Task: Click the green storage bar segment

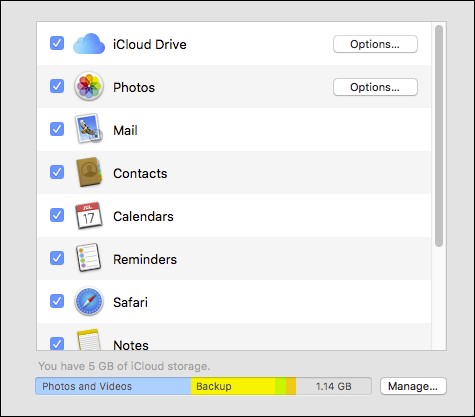Action: (x=281, y=386)
